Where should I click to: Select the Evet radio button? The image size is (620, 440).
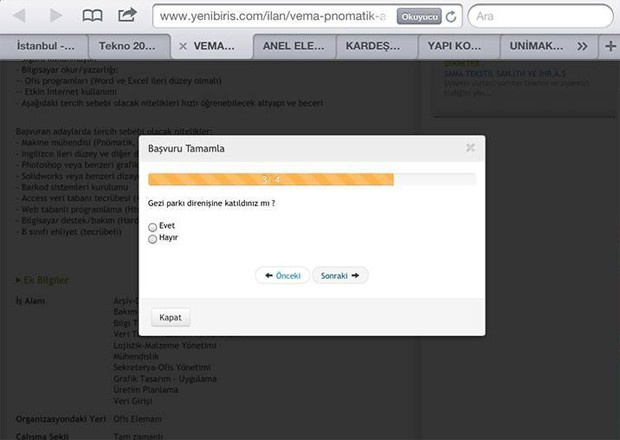pyautogui.click(x=153, y=227)
